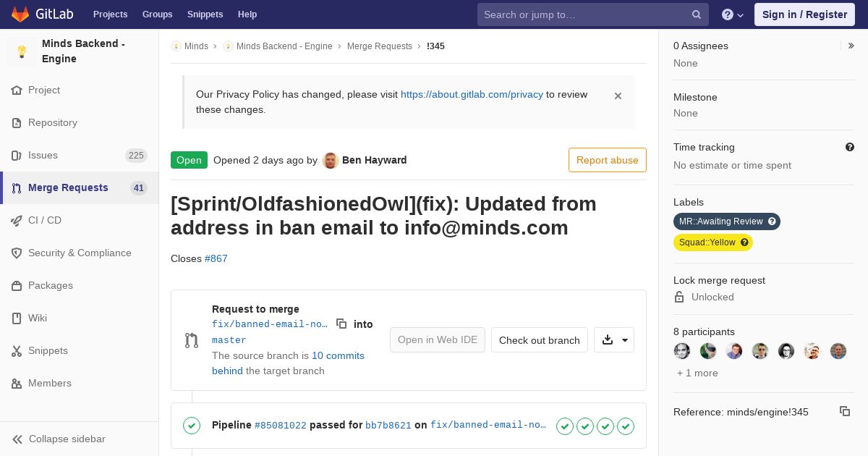Viewport: 868px width, 456px height.
Task: Click the Open in Web IDE button
Action: (x=438, y=339)
